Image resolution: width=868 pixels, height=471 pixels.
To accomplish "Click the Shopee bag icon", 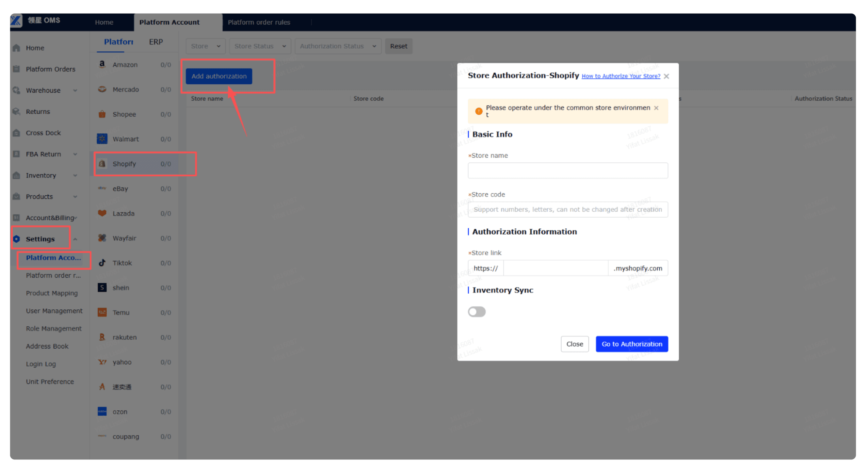I will pos(102,114).
